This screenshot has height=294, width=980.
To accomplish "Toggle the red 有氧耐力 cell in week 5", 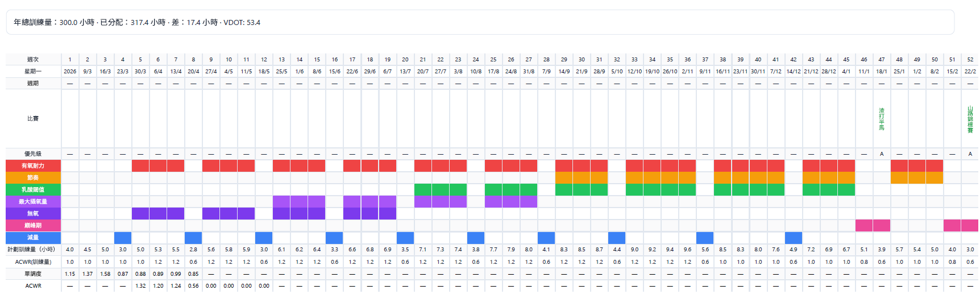I will (x=140, y=165).
